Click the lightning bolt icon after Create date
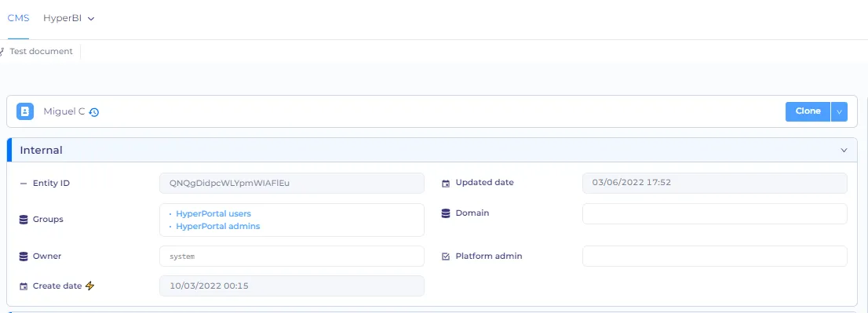Viewport: 868px width, 313px height. pos(89,286)
